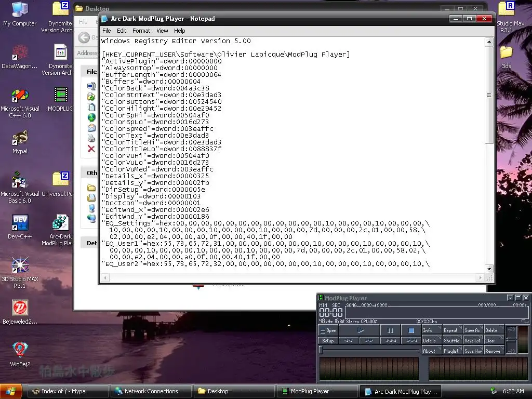Select the DataWagon desktop shortcut
Image resolution: width=532 pixels, height=399 pixels.
click(20, 57)
